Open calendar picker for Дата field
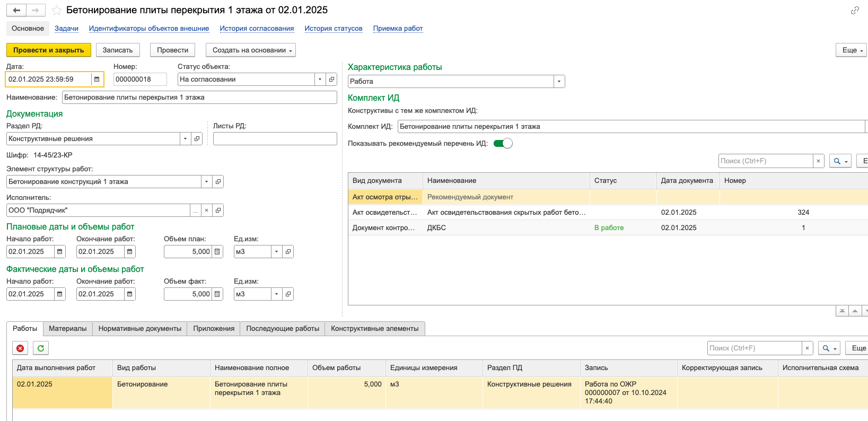The height and width of the screenshot is (421, 868). tap(97, 80)
